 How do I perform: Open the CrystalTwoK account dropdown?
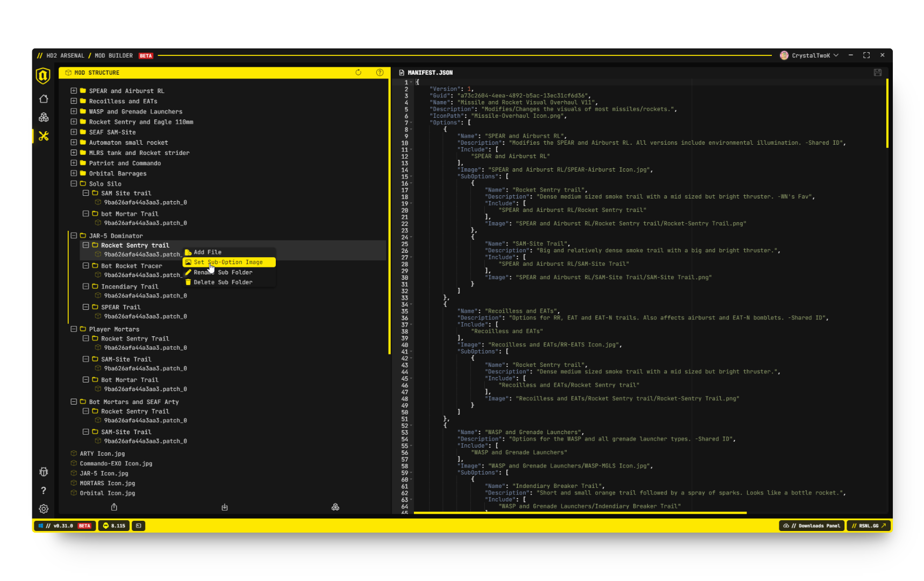(808, 55)
